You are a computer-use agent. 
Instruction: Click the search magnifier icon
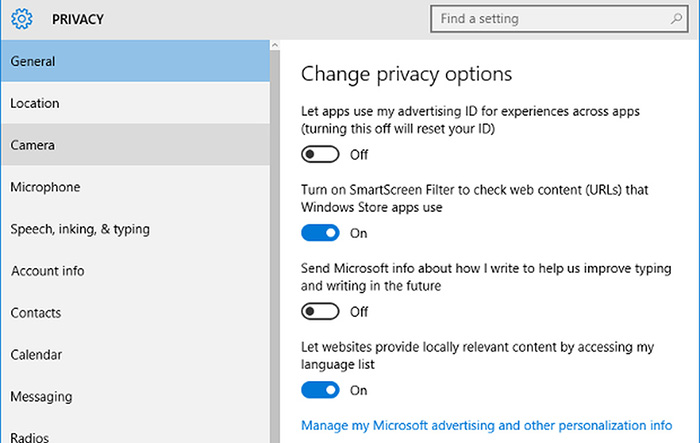click(x=676, y=19)
